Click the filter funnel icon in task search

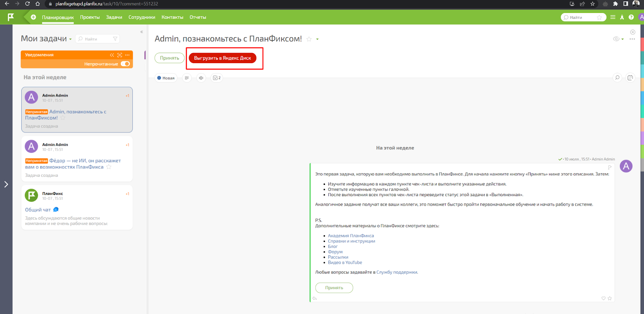point(115,39)
